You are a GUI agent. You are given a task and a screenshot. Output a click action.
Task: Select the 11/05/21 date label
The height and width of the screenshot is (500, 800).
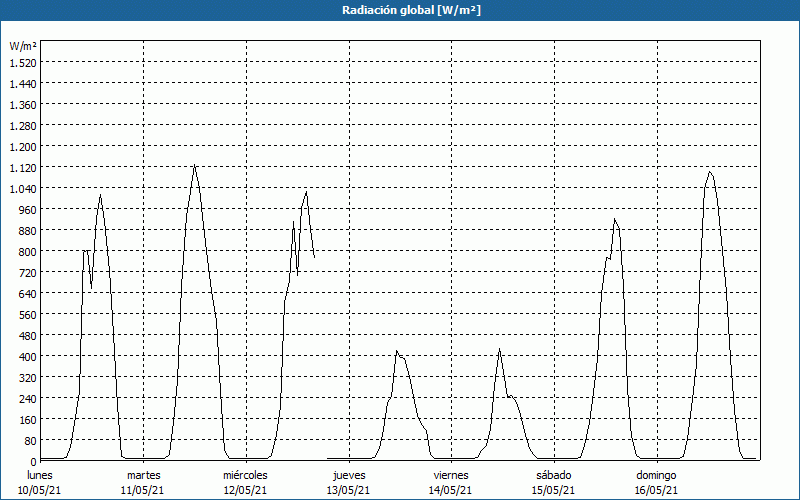[142, 490]
